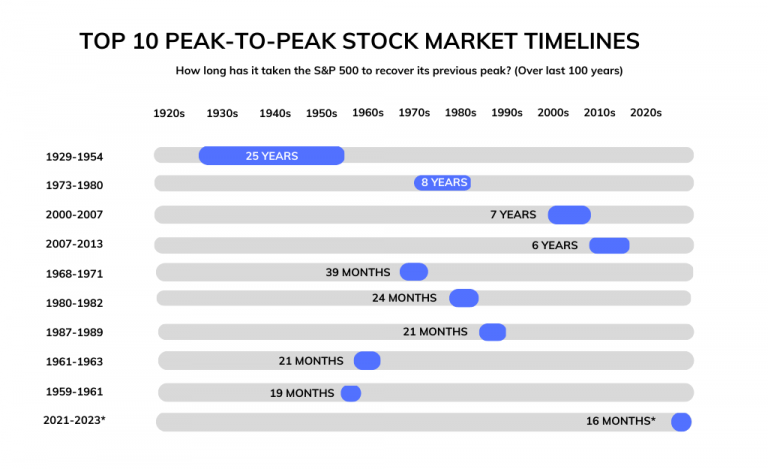Image resolution: width=768 pixels, height=469 pixels.
Task: Click the blue bar beside 6 YEARS
Action: click(609, 245)
